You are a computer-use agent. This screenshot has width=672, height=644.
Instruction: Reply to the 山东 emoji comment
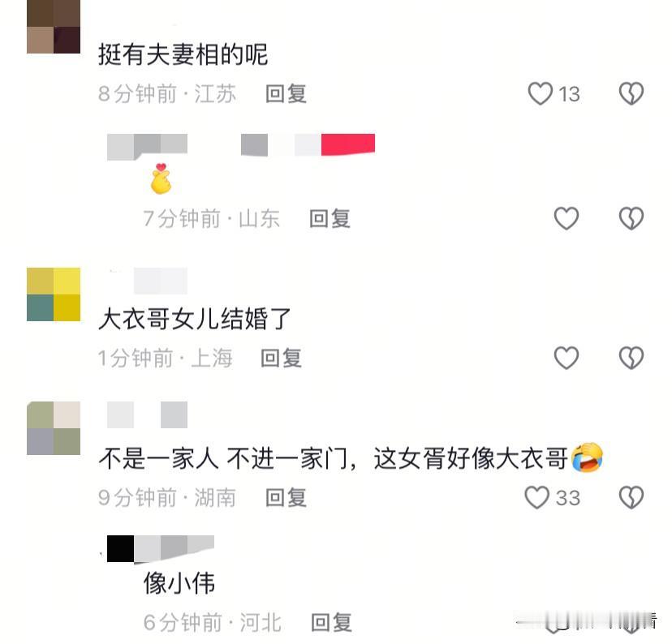[330, 218]
